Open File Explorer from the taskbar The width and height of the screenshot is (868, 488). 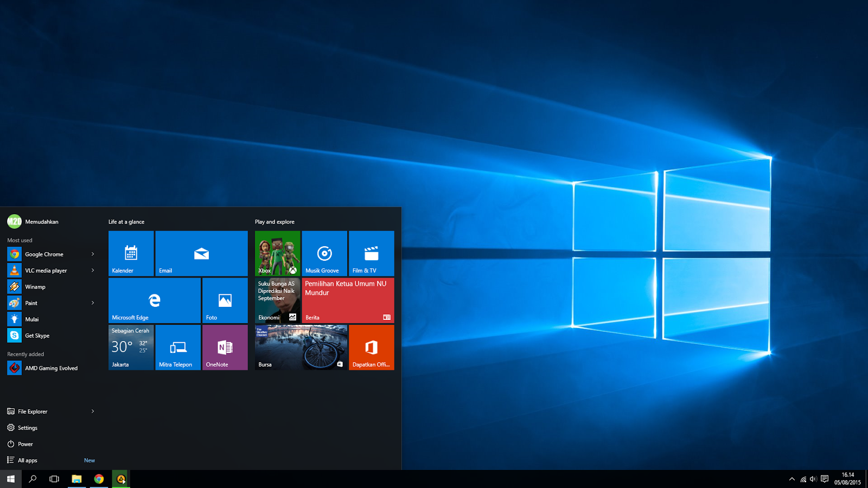tap(76, 479)
